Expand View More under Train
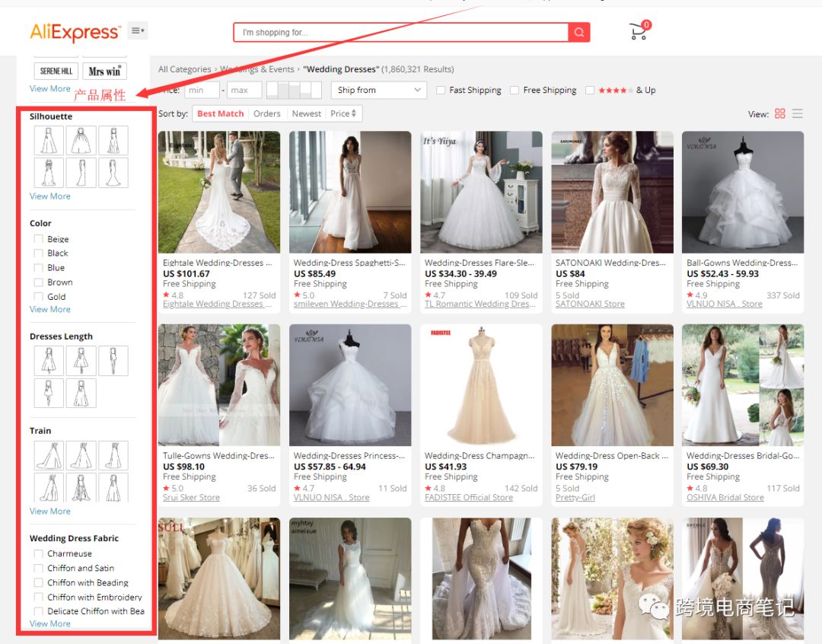Screen dimensions: 822x644 point(49,512)
